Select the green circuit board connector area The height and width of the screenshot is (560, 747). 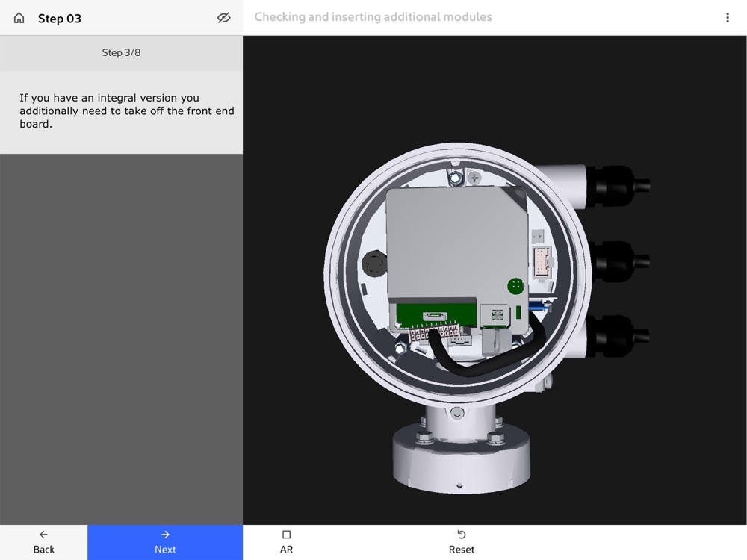436,315
